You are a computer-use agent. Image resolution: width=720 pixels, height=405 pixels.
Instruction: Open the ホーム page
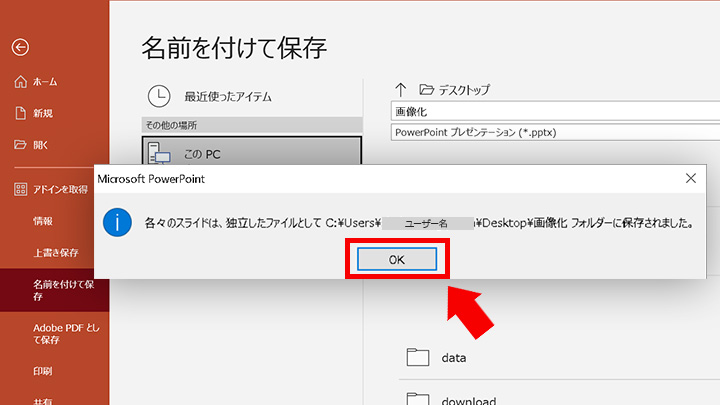45,82
